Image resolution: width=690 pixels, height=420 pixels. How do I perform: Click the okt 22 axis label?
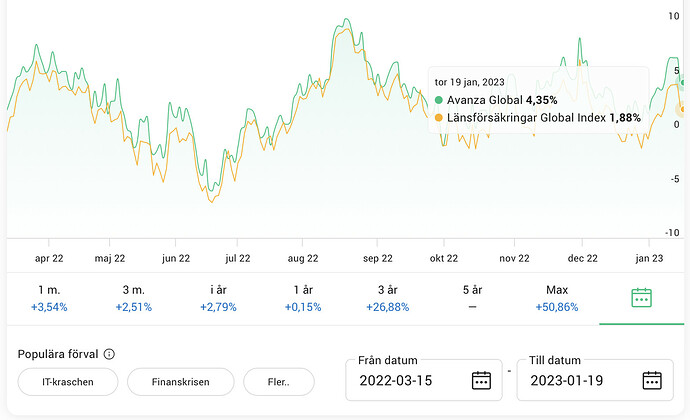pyautogui.click(x=444, y=258)
